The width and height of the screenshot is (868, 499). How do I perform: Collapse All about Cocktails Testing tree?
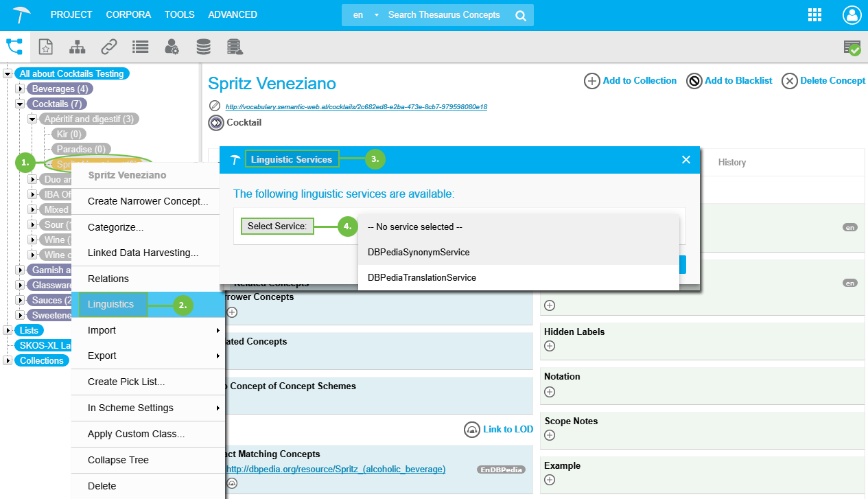coord(8,74)
